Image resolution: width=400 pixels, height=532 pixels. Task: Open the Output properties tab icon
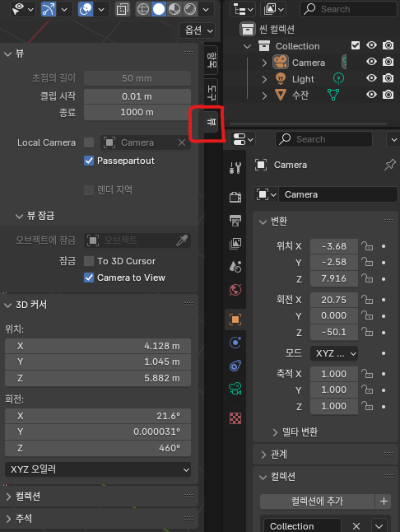coord(235,220)
